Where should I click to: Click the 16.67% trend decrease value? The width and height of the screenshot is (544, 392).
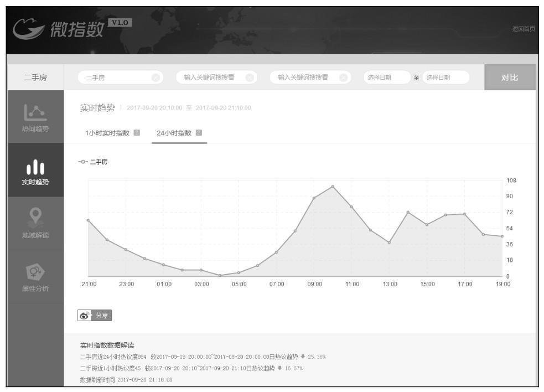tap(294, 368)
